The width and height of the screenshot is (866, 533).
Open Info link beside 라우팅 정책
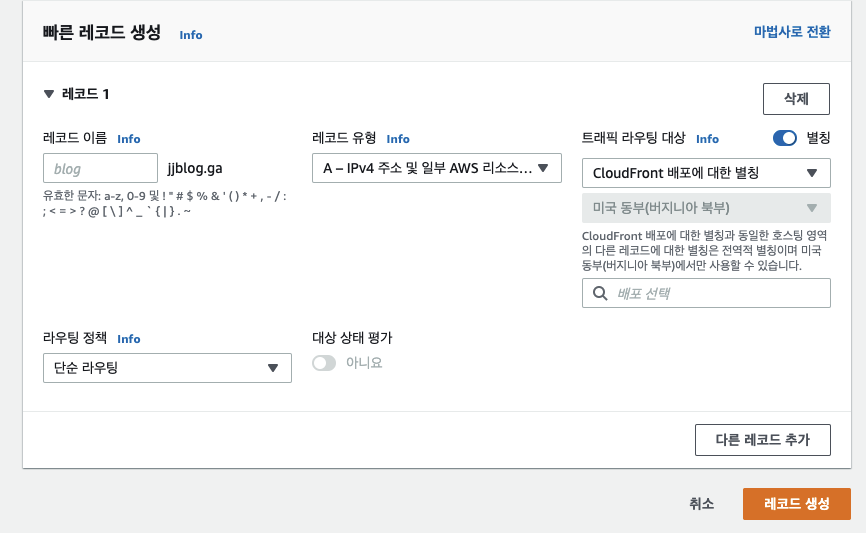point(129,339)
